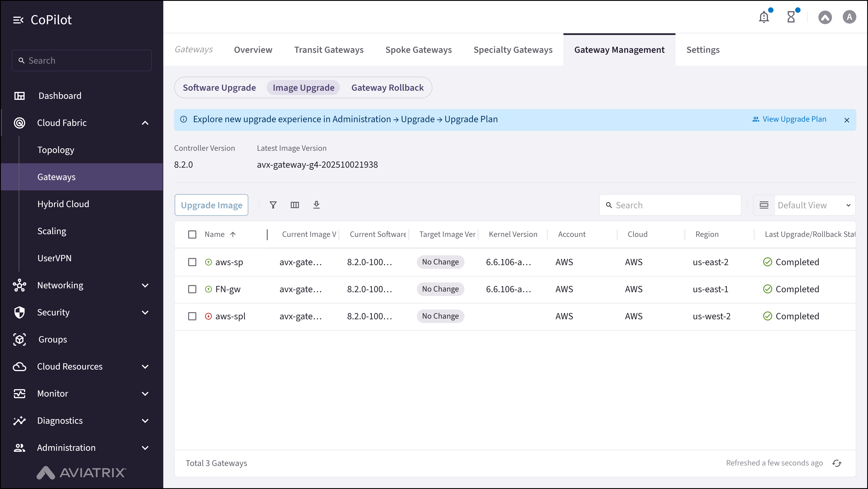Check the FN-gw gateway row checkbox
868x489 pixels.
[x=192, y=289]
